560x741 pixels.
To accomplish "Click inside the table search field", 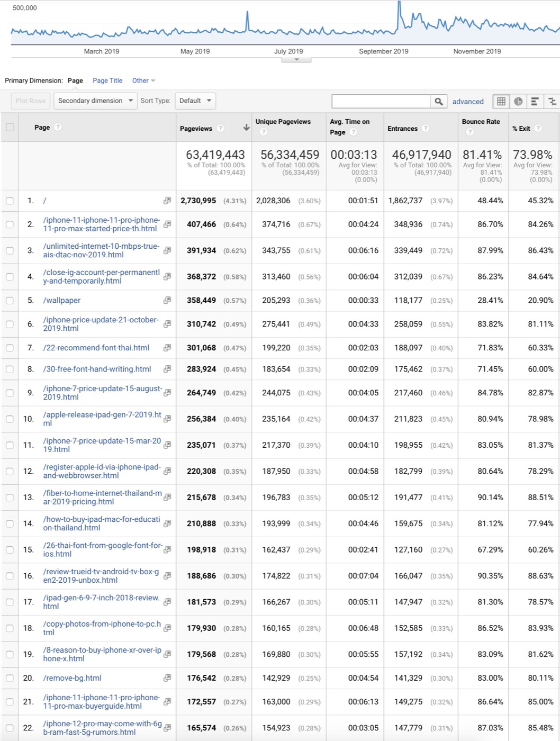I will coord(381,101).
